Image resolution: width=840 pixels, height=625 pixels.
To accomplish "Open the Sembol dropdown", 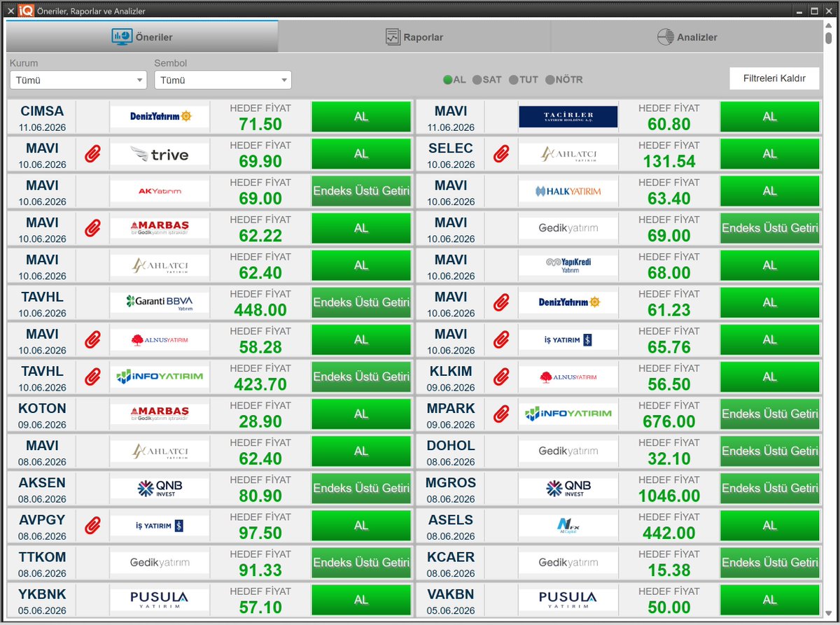I will [x=223, y=80].
